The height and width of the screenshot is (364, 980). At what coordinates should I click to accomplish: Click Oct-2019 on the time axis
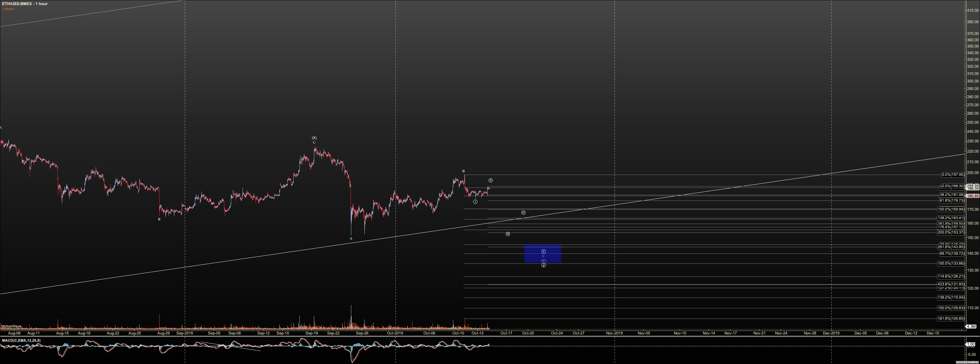click(395, 333)
